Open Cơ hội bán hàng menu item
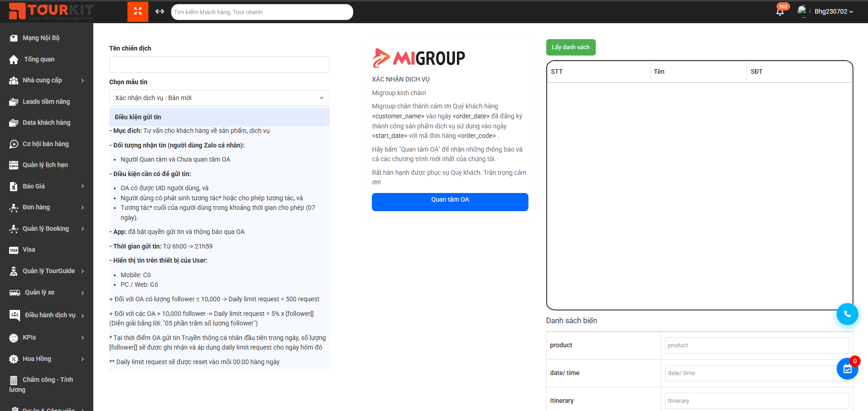This screenshot has width=868, height=411. (x=46, y=144)
